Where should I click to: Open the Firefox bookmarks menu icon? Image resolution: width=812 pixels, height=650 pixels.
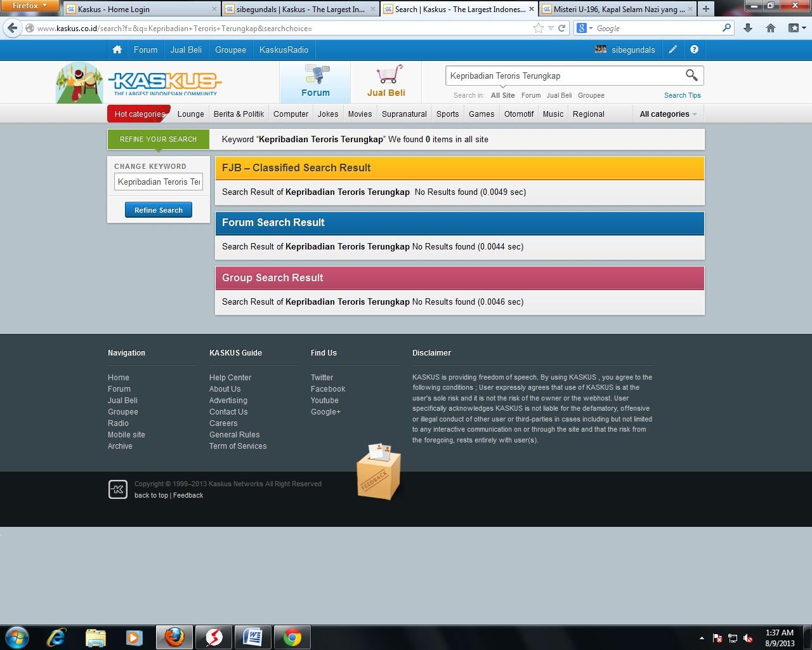point(796,28)
